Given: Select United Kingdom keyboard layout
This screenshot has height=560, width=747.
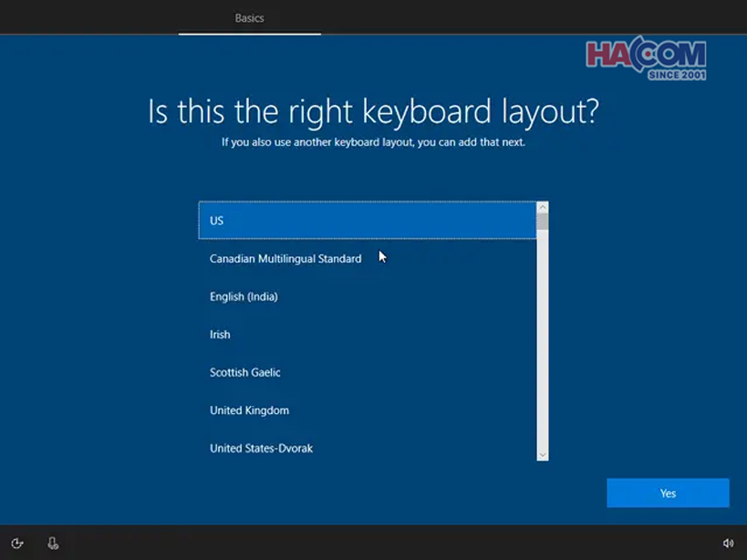Looking at the screenshot, I should pos(249,410).
